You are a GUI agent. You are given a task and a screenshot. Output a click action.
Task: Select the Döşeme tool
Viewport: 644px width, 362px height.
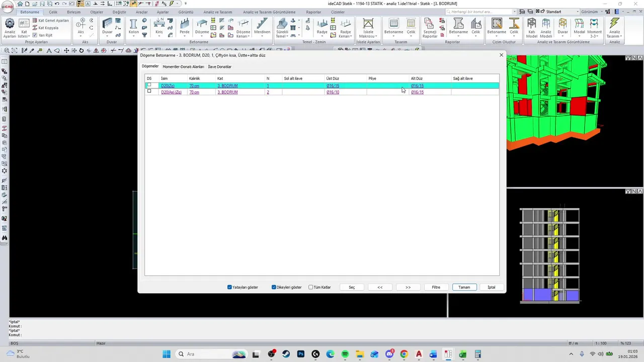(x=202, y=27)
